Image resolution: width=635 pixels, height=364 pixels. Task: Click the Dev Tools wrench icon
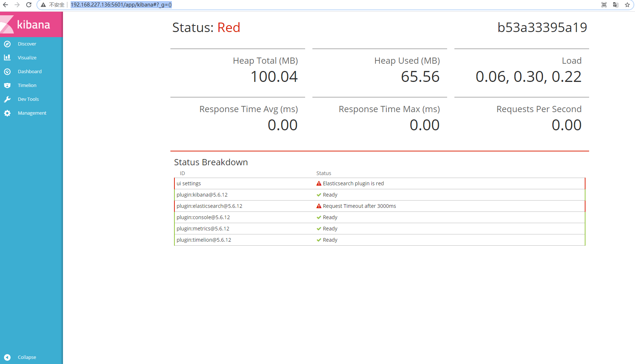7,99
